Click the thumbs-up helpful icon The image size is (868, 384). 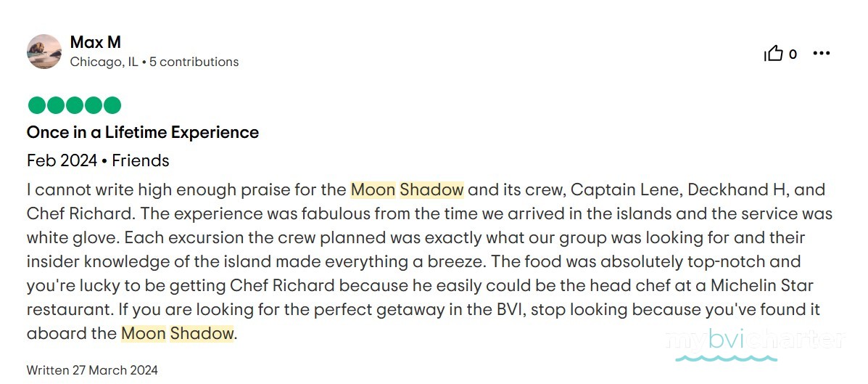coord(773,53)
